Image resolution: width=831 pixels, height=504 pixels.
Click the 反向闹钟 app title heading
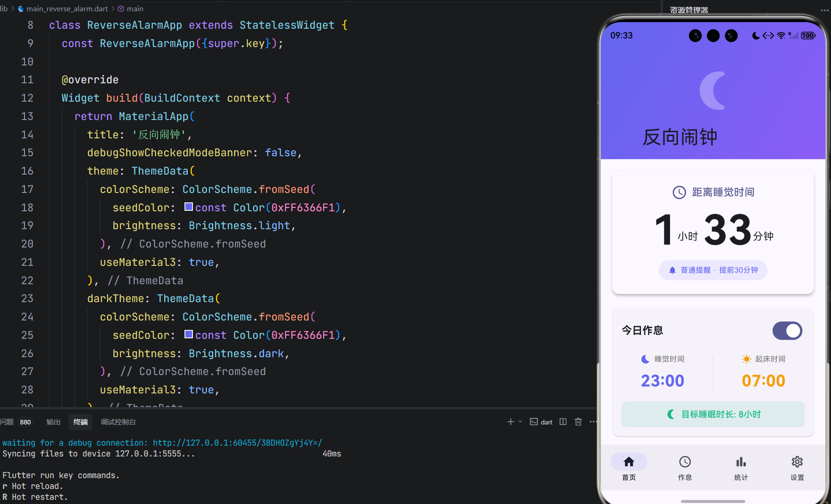point(680,137)
